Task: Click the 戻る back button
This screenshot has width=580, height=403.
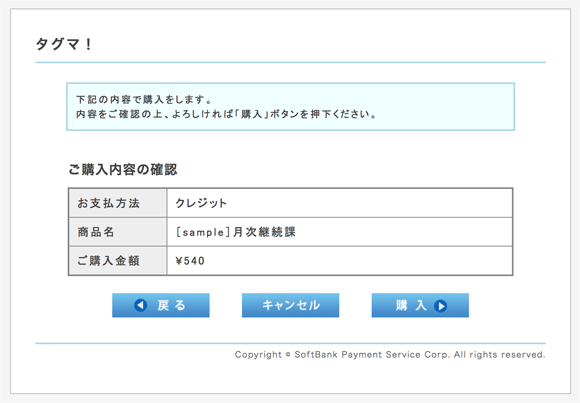Action: [x=161, y=305]
